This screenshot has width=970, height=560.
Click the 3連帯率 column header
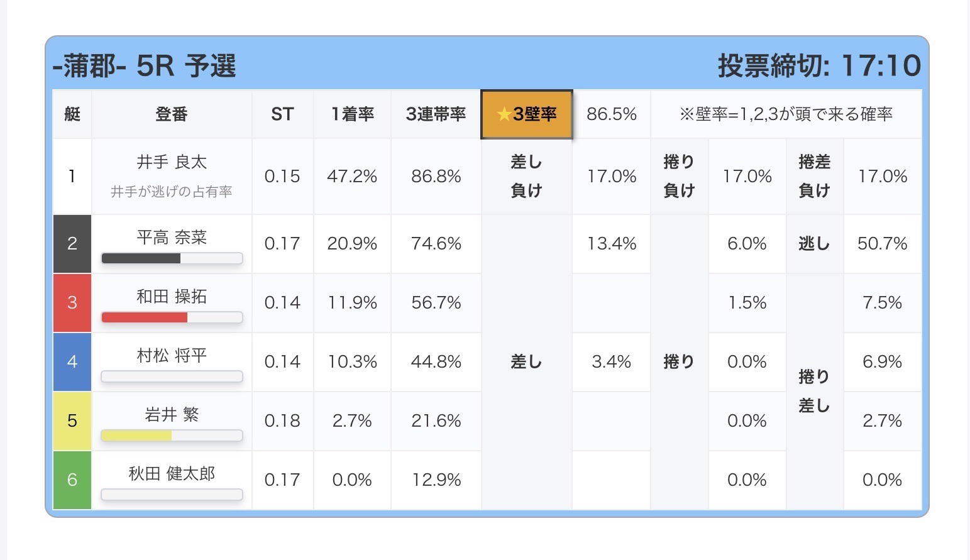tap(436, 114)
